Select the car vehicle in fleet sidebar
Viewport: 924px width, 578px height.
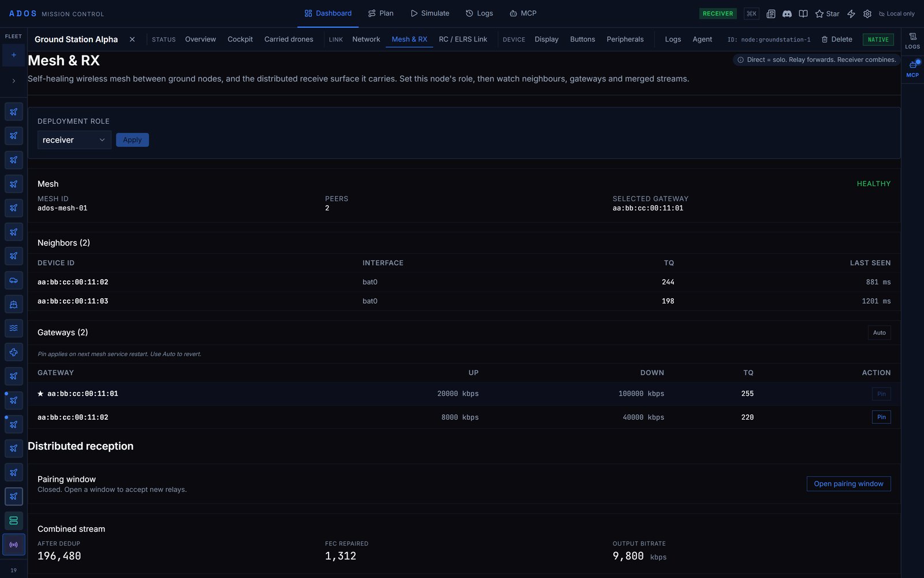point(14,280)
